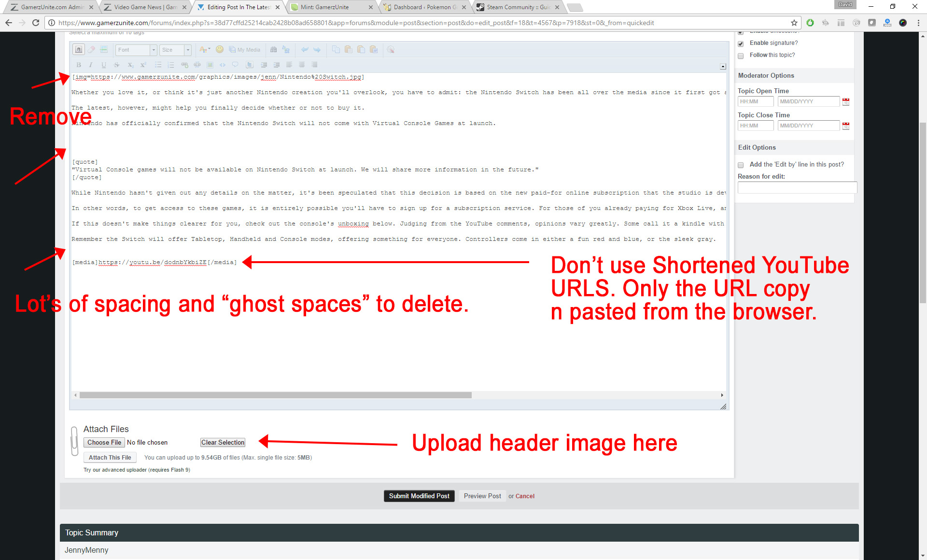Click Preview Post button
The image size is (927, 560).
482,496
